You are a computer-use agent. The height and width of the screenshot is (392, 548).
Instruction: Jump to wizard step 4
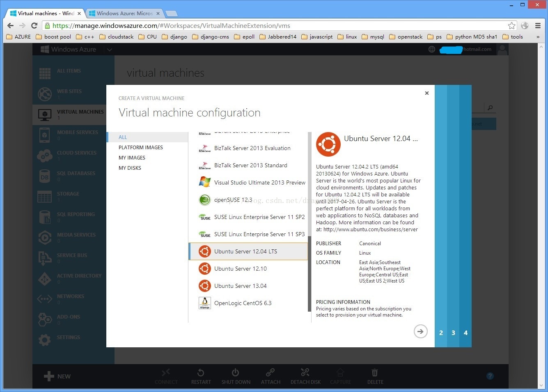click(465, 333)
